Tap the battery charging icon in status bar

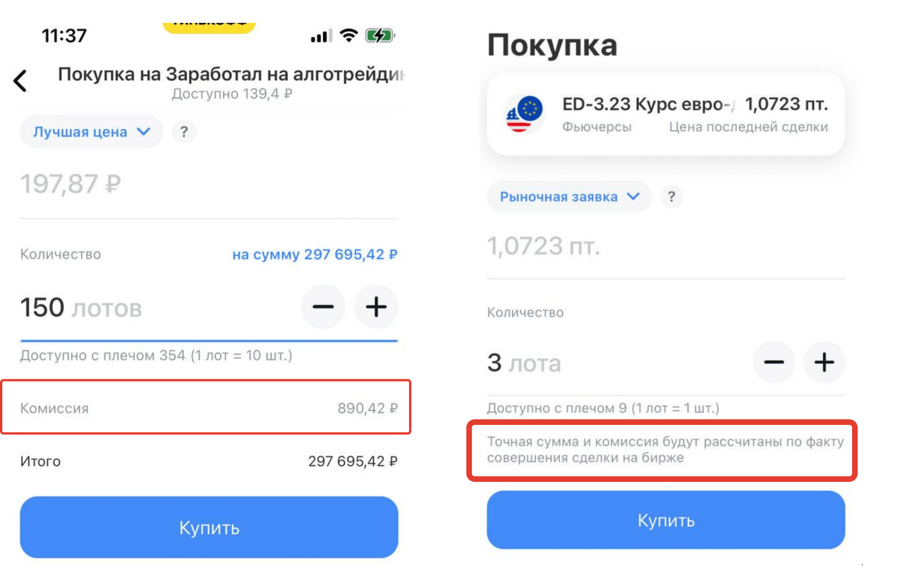click(x=380, y=35)
